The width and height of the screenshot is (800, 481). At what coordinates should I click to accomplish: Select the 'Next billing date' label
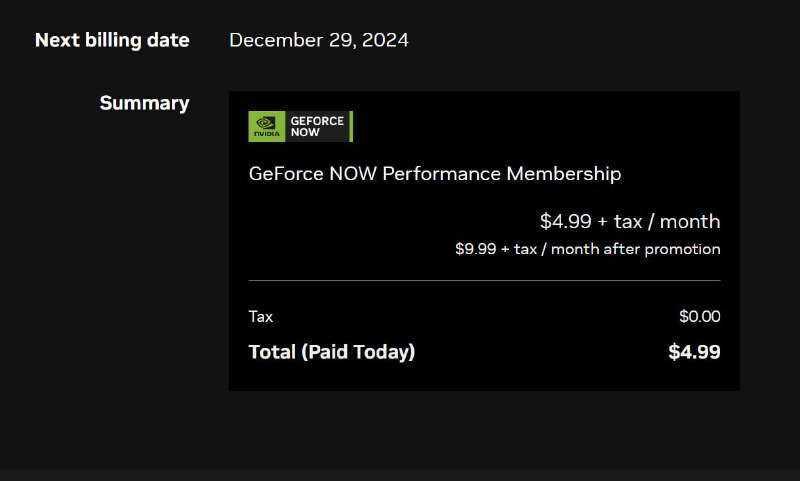[x=112, y=40]
